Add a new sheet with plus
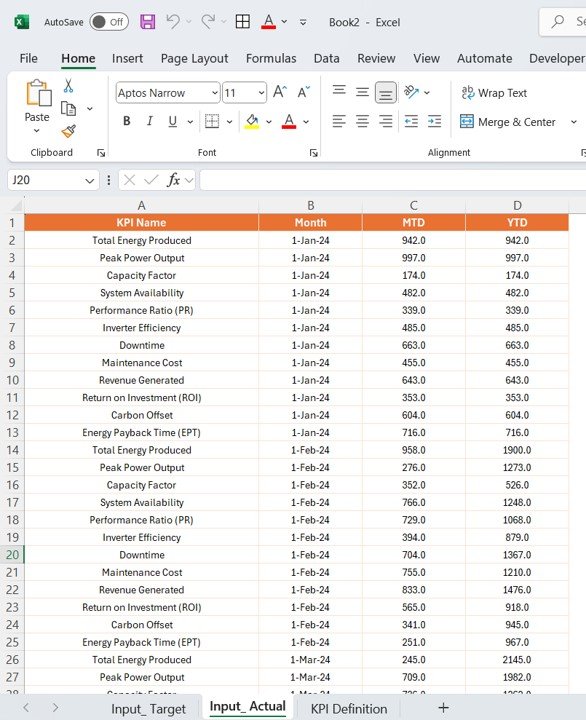Viewport: 586px width, 720px height. click(443, 708)
